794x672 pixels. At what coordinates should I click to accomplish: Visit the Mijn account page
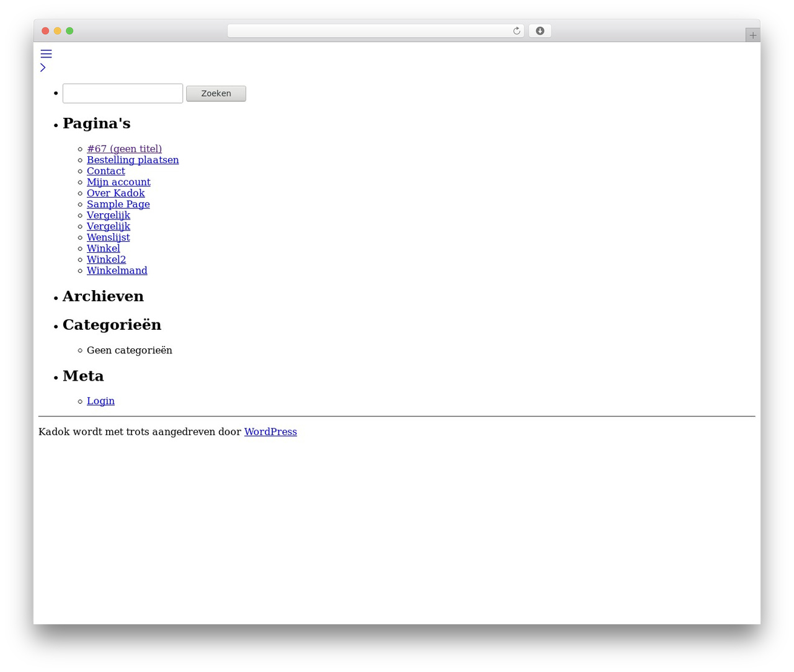click(x=118, y=182)
